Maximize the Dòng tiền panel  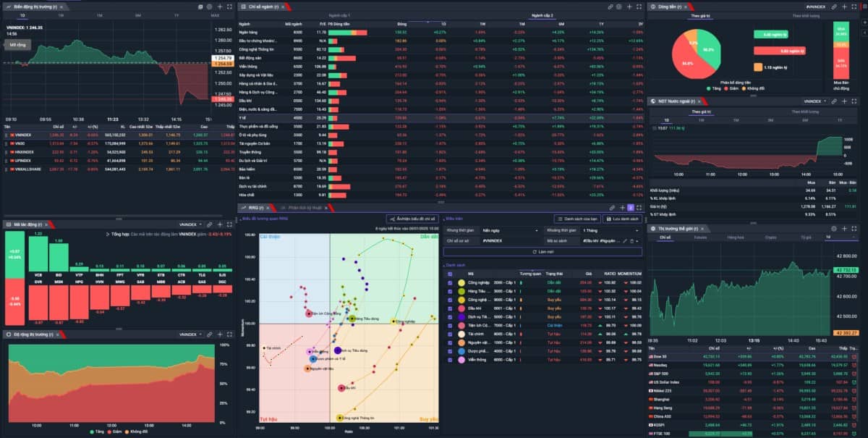pos(854,7)
